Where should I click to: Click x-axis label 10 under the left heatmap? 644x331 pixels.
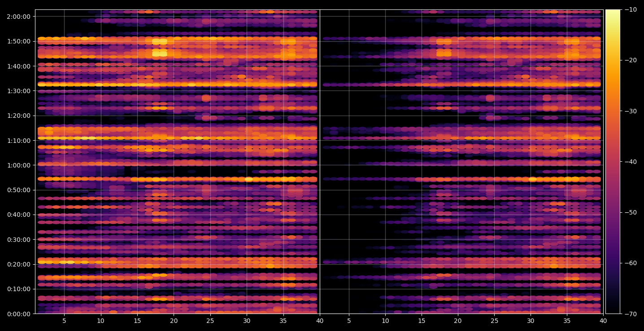click(x=100, y=321)
